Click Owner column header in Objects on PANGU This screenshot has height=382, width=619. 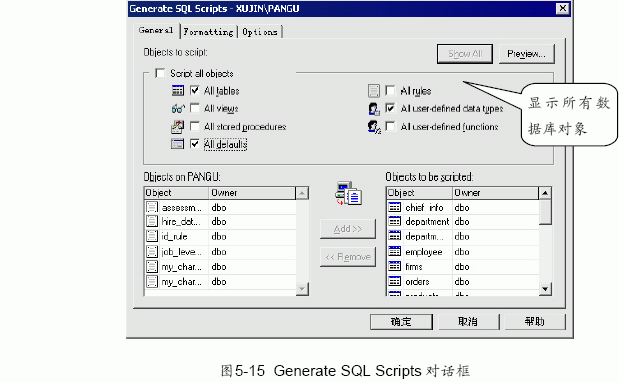click(x=252, y=193)
